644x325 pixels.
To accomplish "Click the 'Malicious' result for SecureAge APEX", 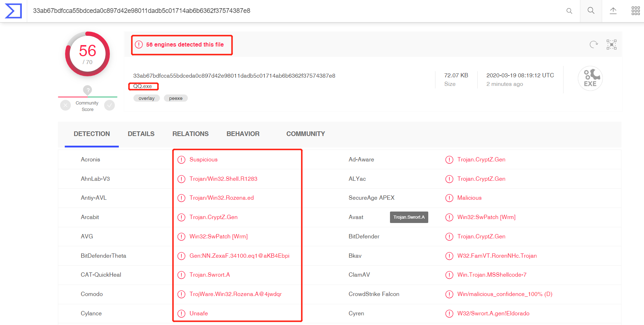I will 469,198.
